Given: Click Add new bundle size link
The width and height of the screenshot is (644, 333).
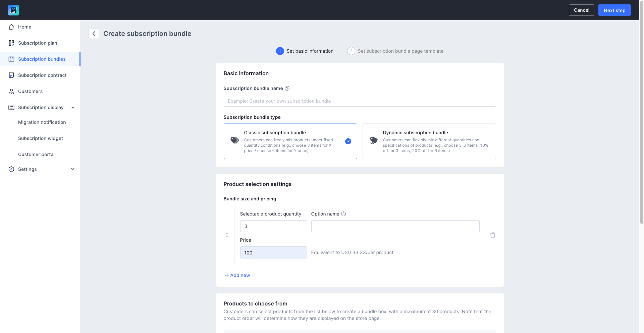Looking at the screenshot, I should coord(237,275).
